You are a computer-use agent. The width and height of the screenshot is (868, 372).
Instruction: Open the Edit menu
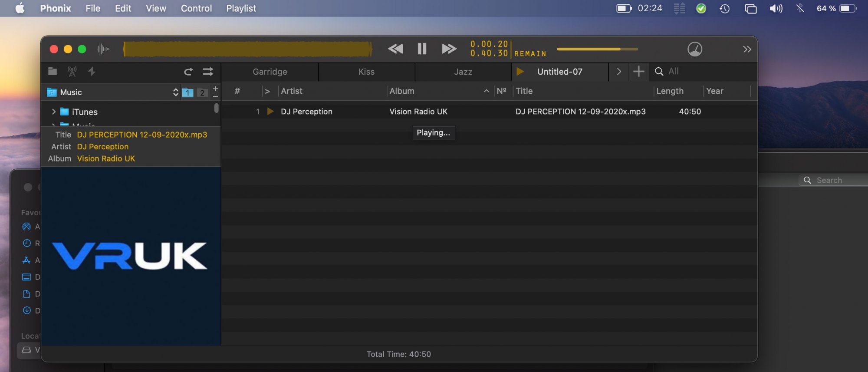coord(123,8)
